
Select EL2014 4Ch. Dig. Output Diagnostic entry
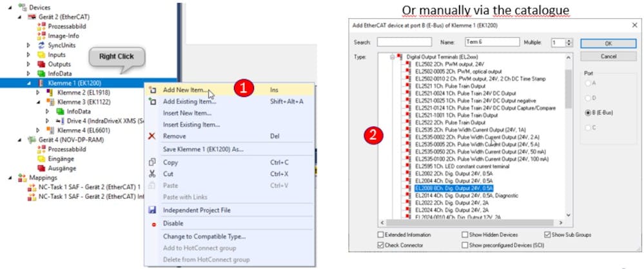(x=467, y=195)
